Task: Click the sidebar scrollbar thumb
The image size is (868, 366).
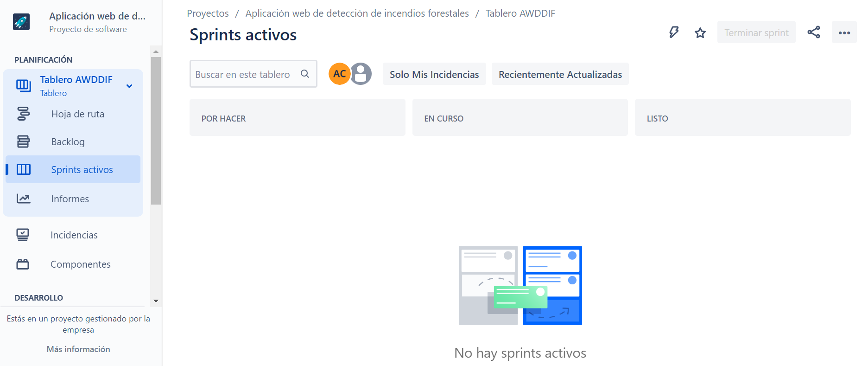Action: coord(156,131)
